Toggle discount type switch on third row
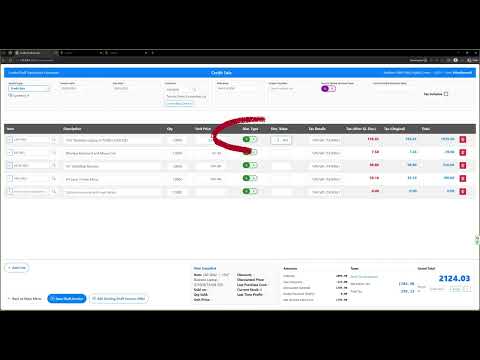The width and height of the screenshot is (480, 360). [x=250, y=165]
